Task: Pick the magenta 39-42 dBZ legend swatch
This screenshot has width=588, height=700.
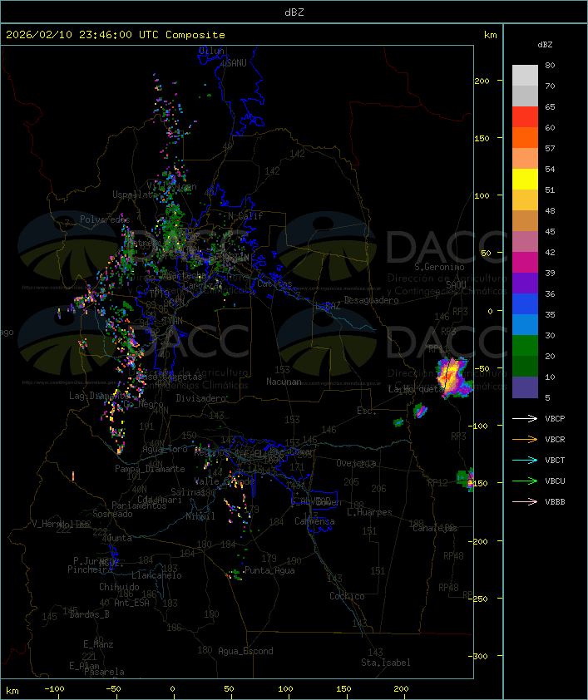Action: [x=525, y=262]
